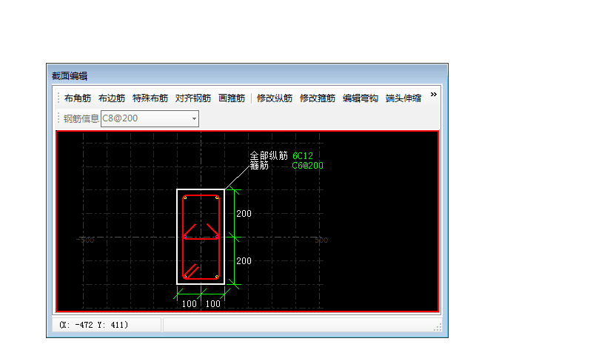Viewport: 593px width, 364px height.
Task: Click the 箍筋 annotation text
Action: point(259,166)
